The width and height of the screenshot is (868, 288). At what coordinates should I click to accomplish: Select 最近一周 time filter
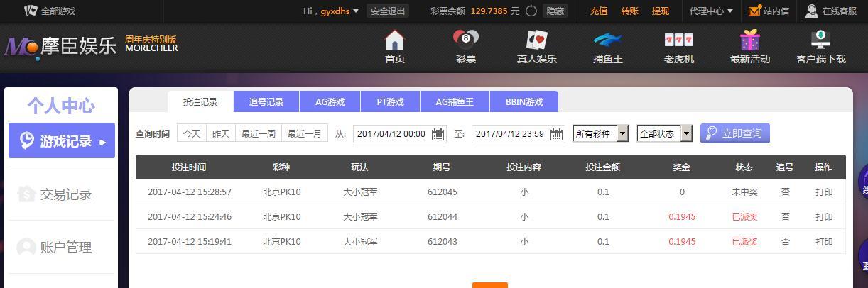[x=259, y=133]
